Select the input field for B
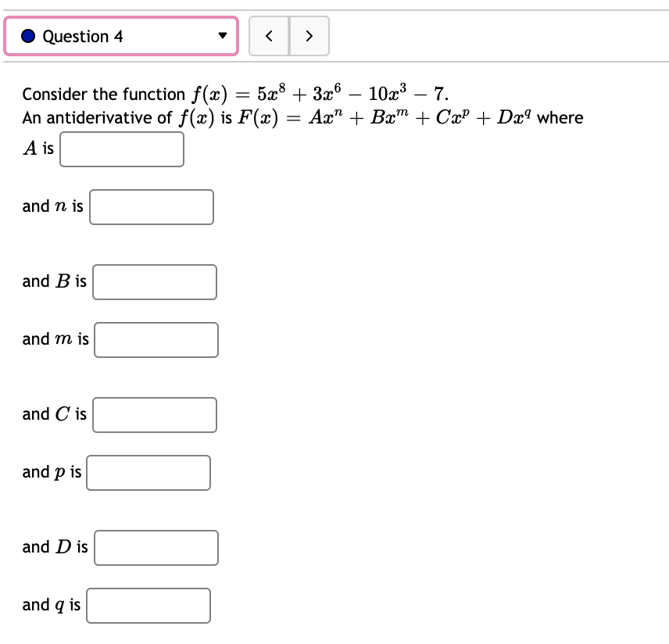This screenshot has height=644, width=669. pyautogui.click(x=155, y=282)
